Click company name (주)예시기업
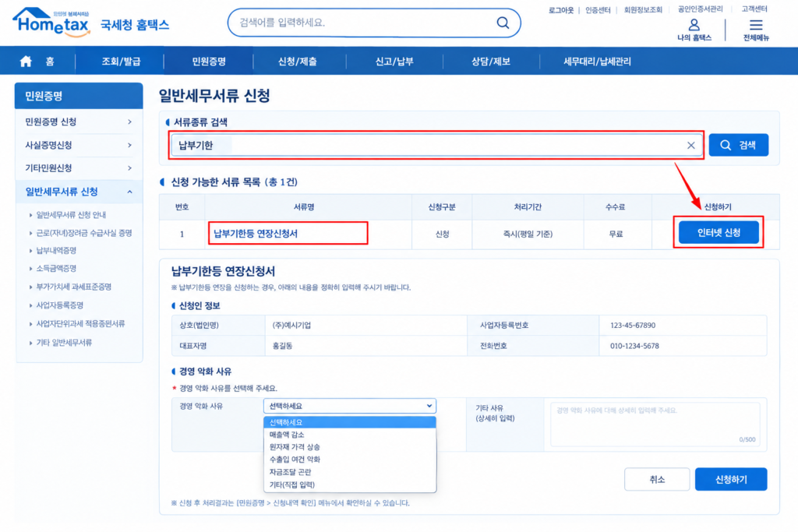 291,326
